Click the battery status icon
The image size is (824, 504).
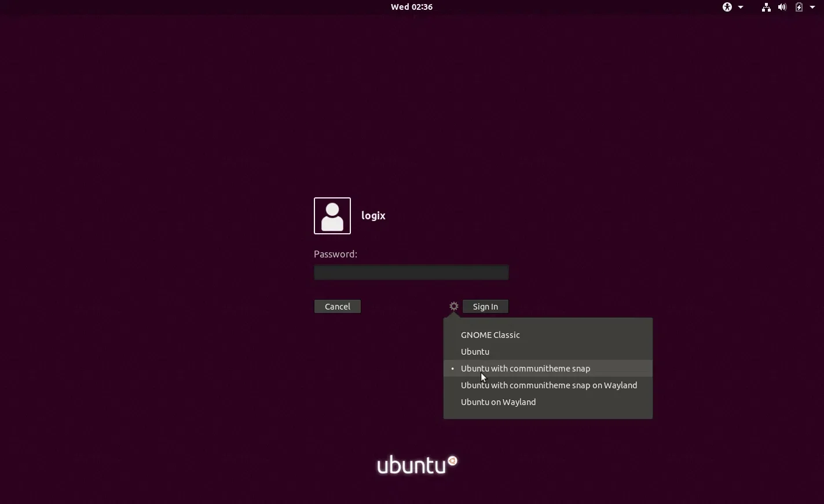click(x=799, y=7)
